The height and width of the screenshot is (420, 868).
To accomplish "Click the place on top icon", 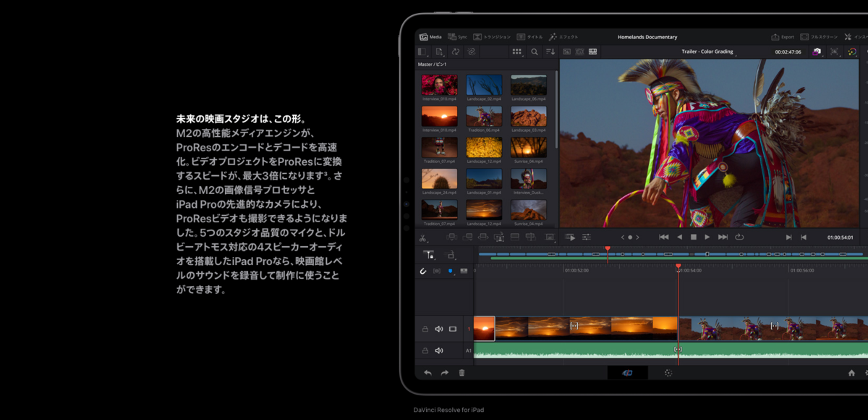I will tap(515, 237).
